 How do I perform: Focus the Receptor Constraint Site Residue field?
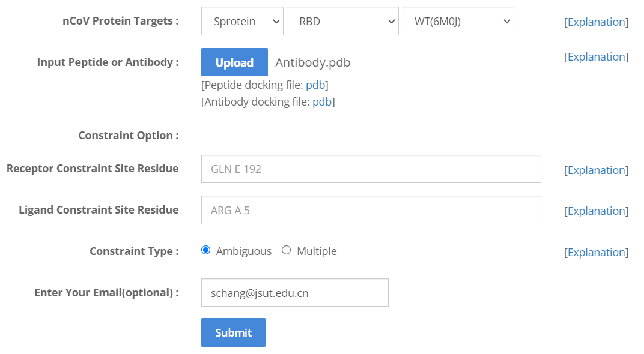[x=371, y=169]
